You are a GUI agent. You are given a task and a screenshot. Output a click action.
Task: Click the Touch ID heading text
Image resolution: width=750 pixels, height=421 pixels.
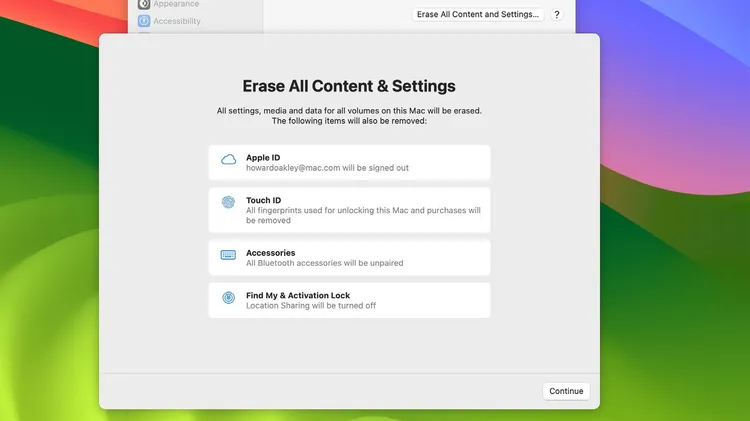tap(264, 200)
